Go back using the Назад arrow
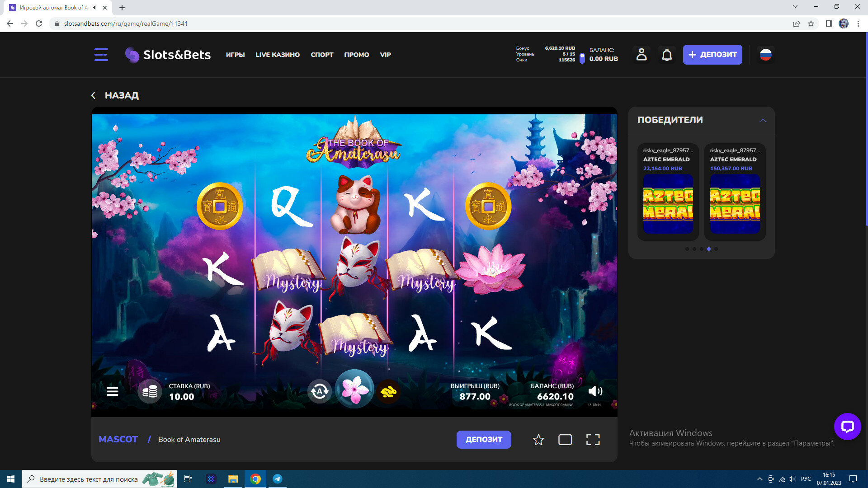This screenshot has height=488, width=868. pos(94,95)
